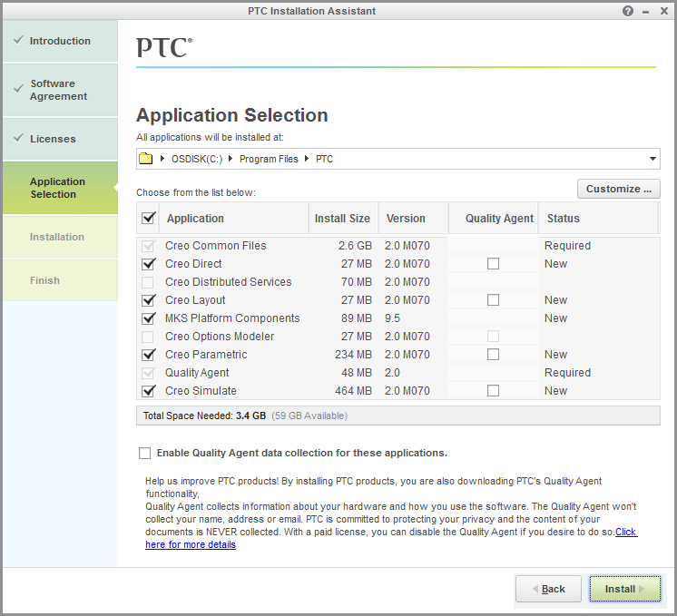677x616 pixels.
Task: Uncheck MKS Platform Components checkbox
Action: 149,318
